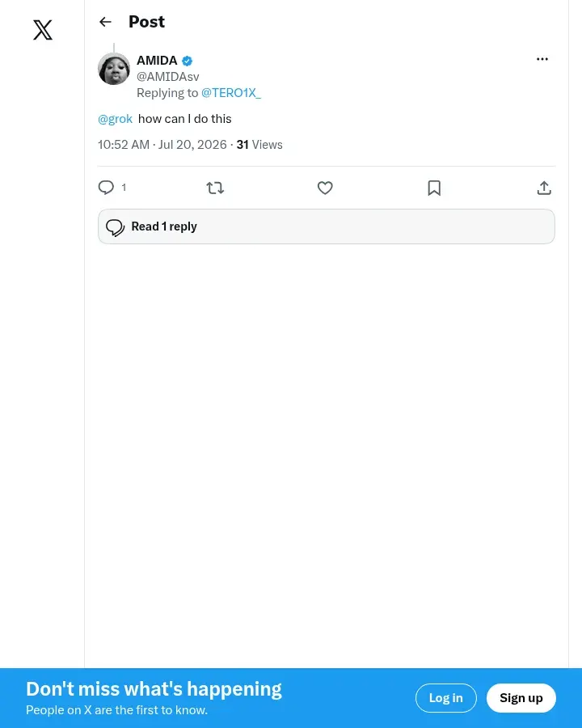The image size is (582, 728).
Task: Expand the Read 1 reply box
Action: click(x=327, y=226)
